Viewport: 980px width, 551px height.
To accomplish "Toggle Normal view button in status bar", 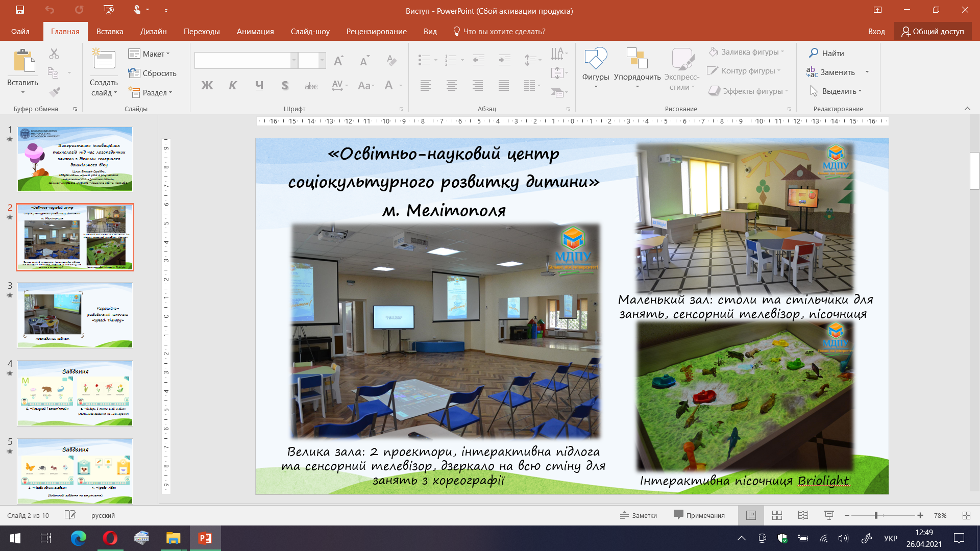I will pos(751,515).
